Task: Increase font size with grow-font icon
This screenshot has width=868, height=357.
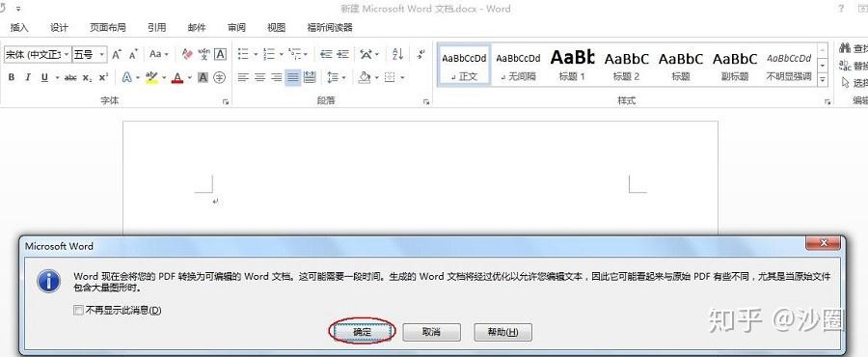Action: 117,54
